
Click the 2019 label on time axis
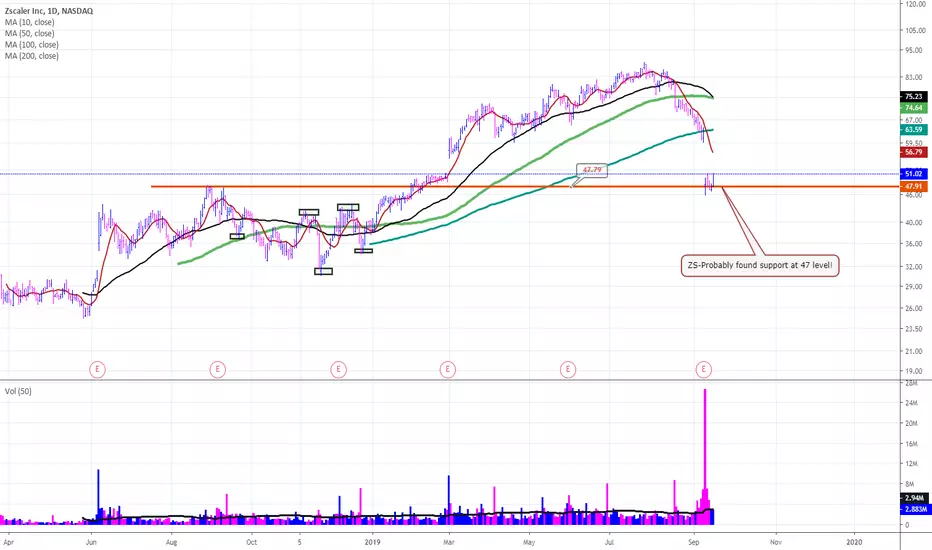[x=372, y=542]
